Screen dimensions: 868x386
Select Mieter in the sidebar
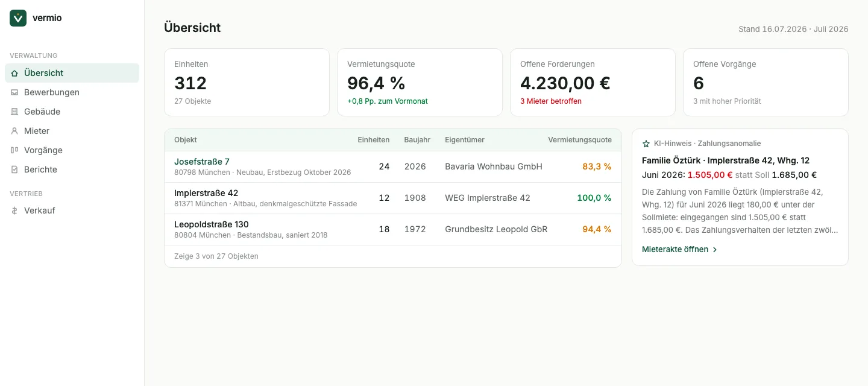click(x=72, y=131)
